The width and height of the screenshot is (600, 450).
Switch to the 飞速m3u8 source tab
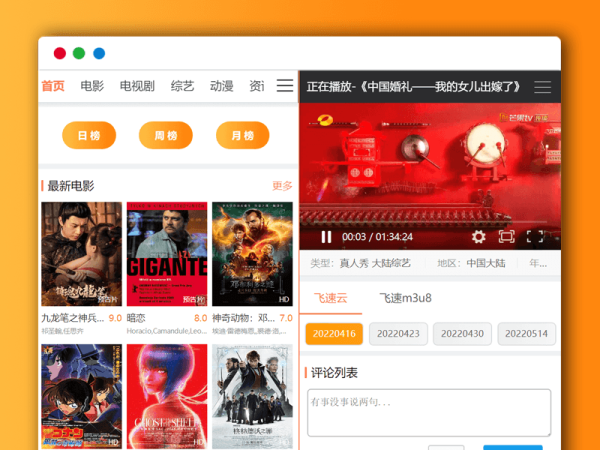click(406, 298)
